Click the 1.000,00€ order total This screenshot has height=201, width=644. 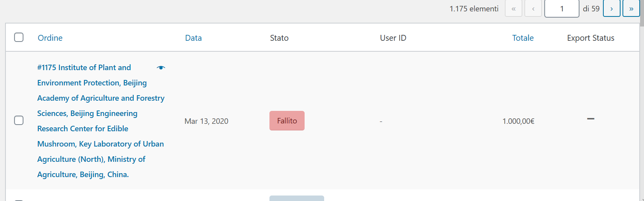tap(518, 121)
